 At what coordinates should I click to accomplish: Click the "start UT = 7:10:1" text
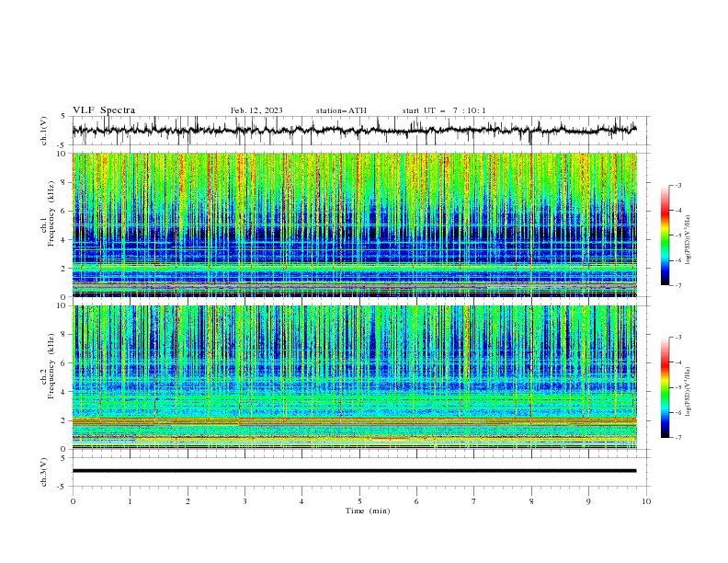444,110
